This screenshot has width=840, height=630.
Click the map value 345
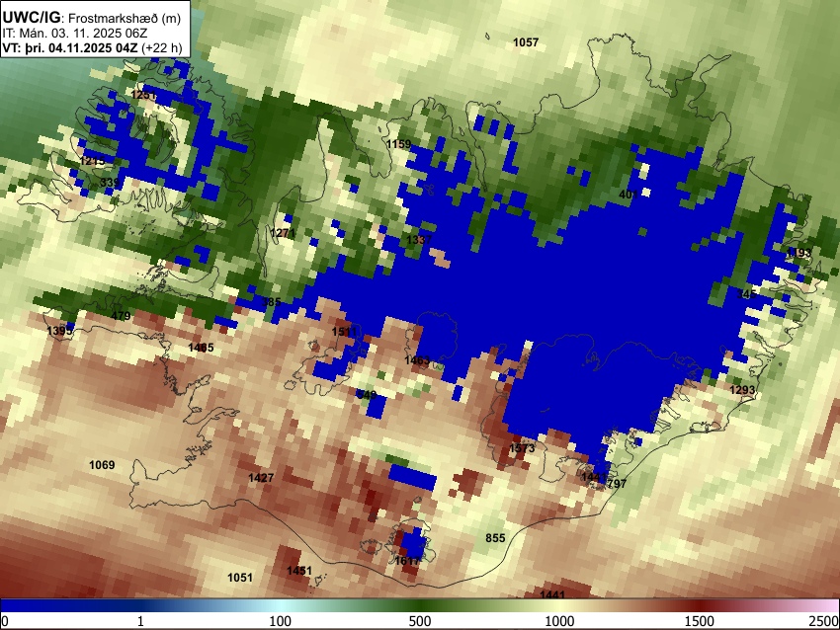(746, 294)
